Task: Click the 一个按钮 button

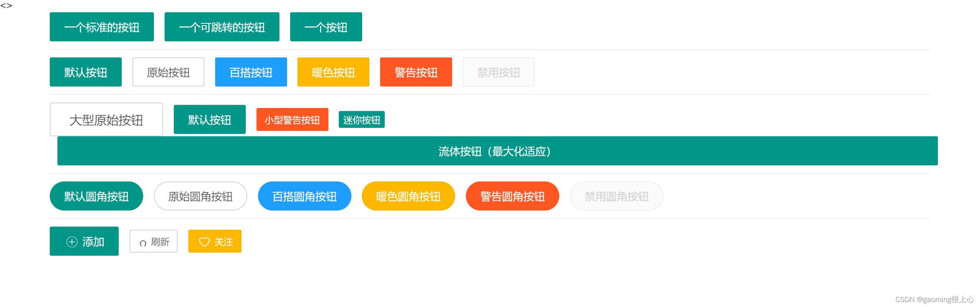Action: [326, 27]
